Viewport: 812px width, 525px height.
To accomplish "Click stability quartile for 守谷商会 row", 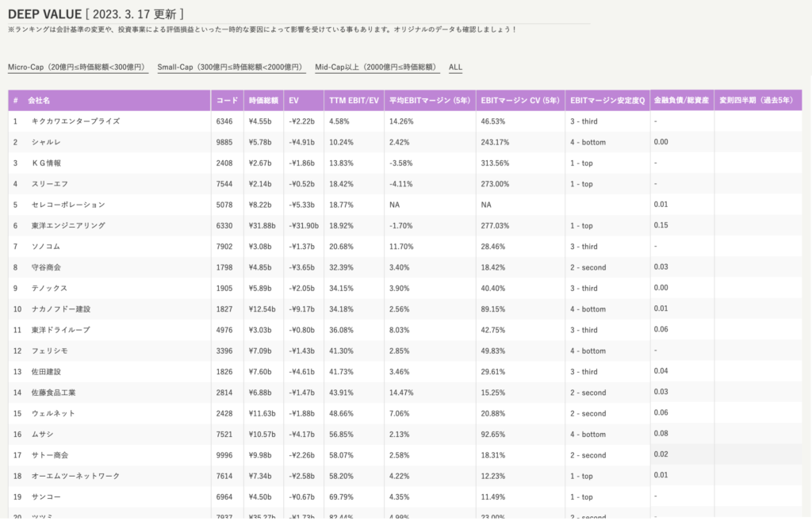I will (x=588, y=267).
